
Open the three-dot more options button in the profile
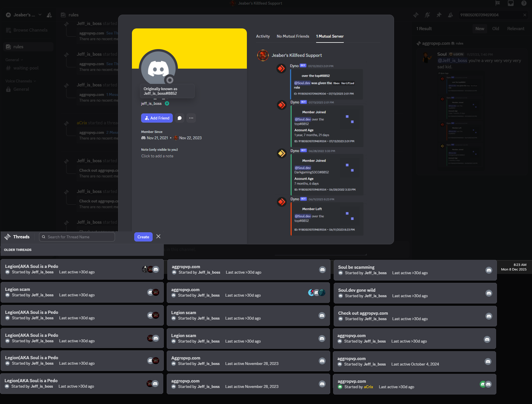(191, 118)
